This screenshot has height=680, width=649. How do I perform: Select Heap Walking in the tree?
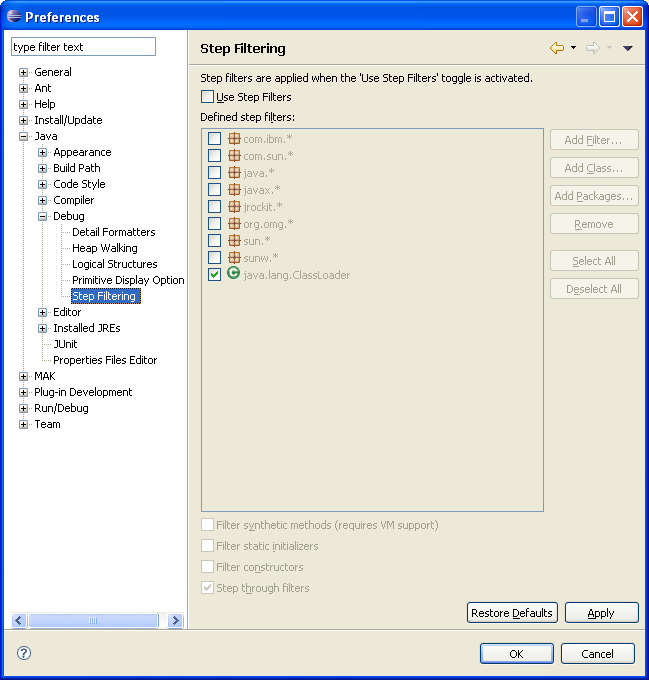[104, 248]
